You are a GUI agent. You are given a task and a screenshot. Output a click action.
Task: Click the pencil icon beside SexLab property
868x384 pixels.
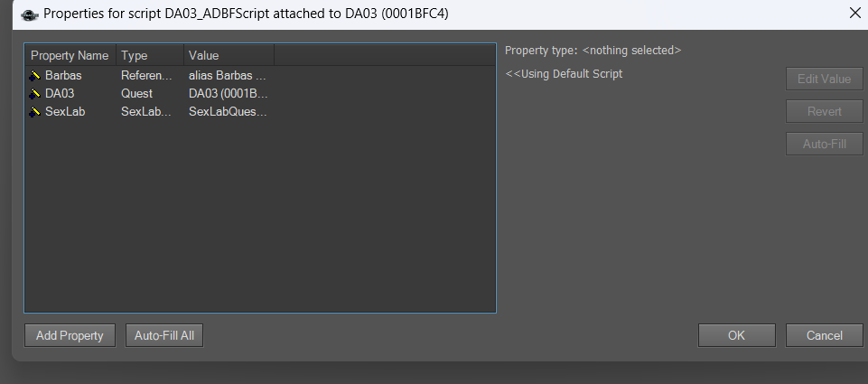[x=35, y=112]
